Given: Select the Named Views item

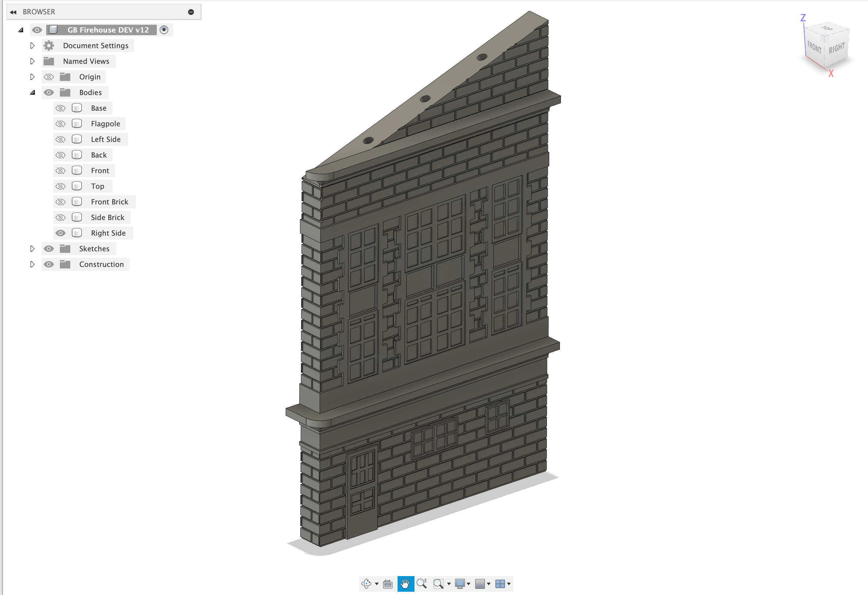Looking at the screenshot, I should pos(86,61).
